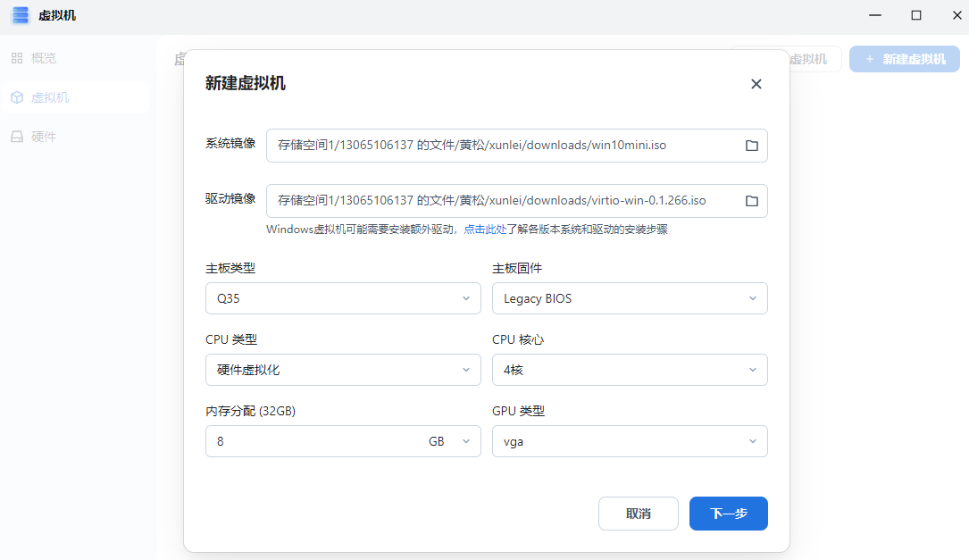Click the 主板类型 label
Viewport: 969px width, 560px height.
[230, 268]
